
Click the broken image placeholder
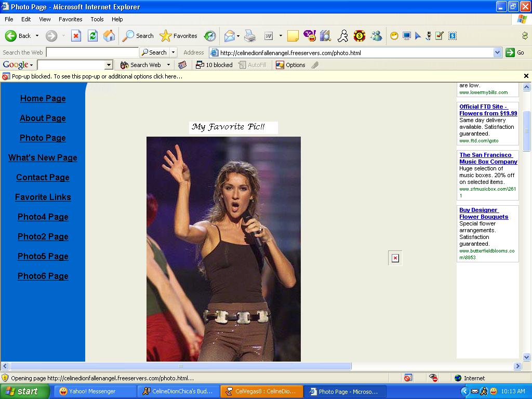[395, 258]
